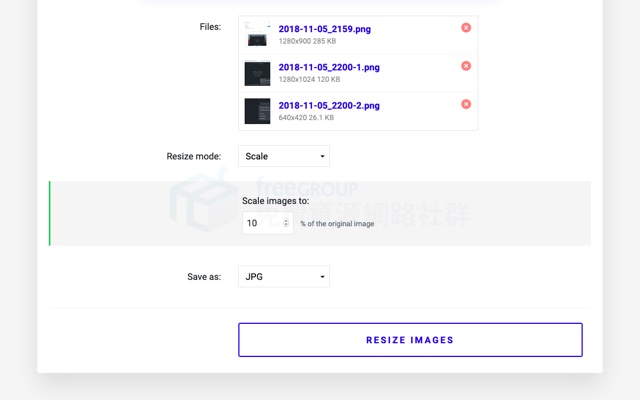Click the 640x420 26.1 KB file details text
The height and width of the screenshot is (400, 640).
click(306, 118)
